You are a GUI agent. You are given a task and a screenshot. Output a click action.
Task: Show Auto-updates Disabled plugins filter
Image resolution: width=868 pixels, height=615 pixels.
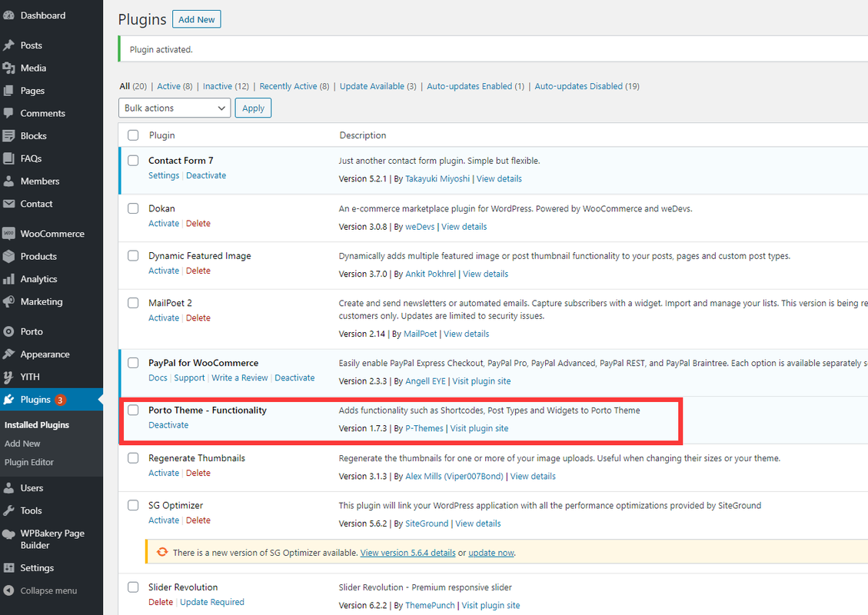tap(578, 86)
